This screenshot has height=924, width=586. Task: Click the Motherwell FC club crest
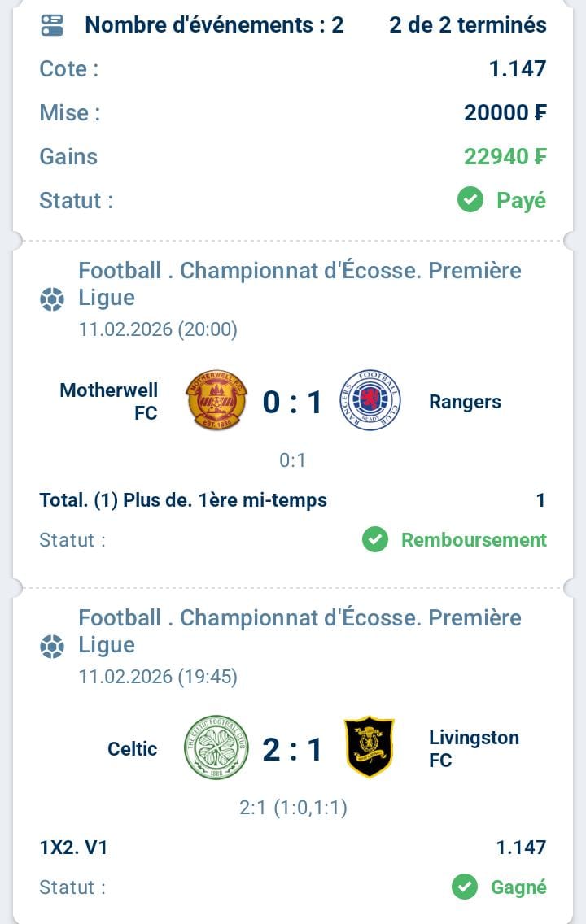(217, 401)
